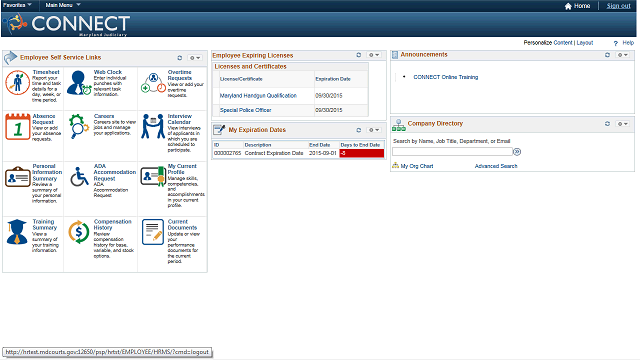Click the End Date column header
Image resolution: width=640 pixels, height=360 pixels.
tap(319, 145)
